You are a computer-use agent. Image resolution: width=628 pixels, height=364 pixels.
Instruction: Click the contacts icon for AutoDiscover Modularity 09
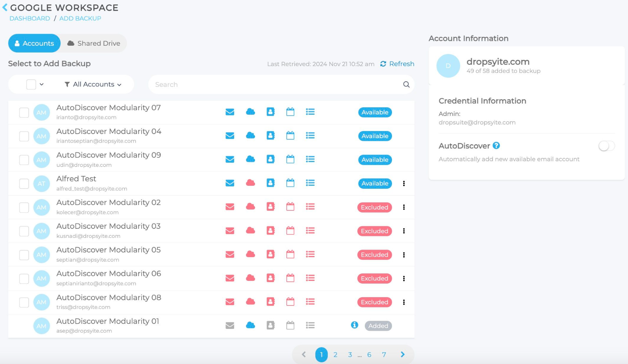(270, 159)
